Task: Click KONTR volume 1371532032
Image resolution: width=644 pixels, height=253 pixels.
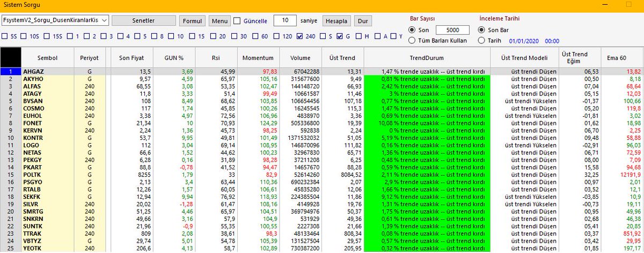Action: (300, 138)
